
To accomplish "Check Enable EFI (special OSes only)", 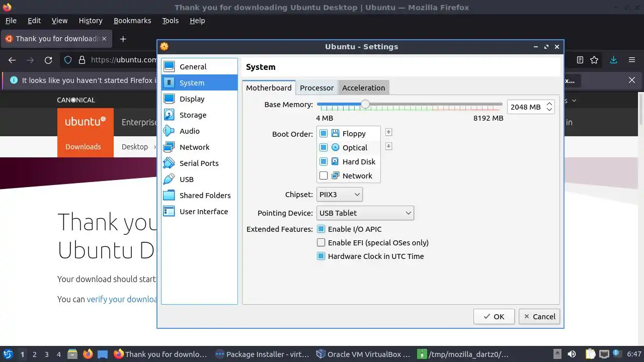I will click(x=321, y=242).
